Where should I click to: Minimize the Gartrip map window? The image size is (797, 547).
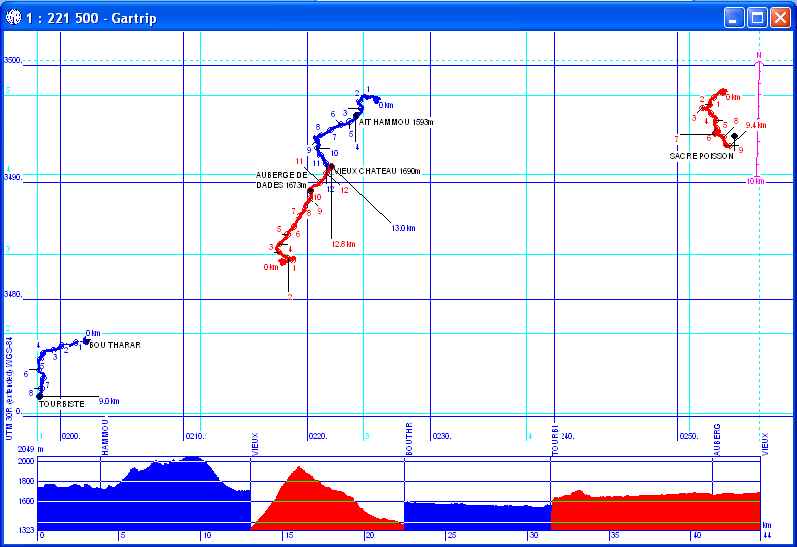735,17
